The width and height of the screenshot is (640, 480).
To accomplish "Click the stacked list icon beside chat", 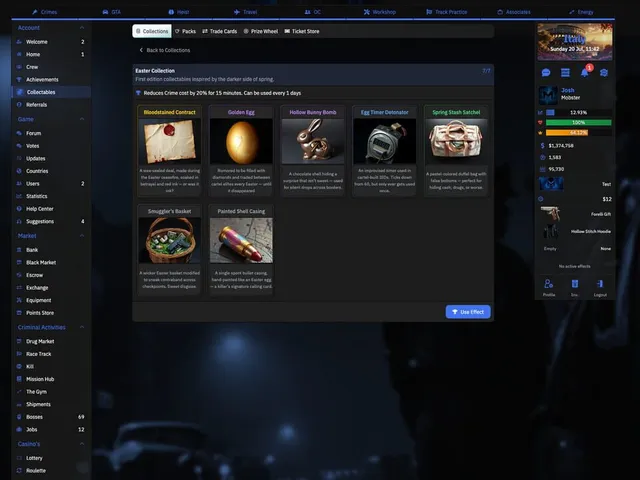I will [565, 73].
